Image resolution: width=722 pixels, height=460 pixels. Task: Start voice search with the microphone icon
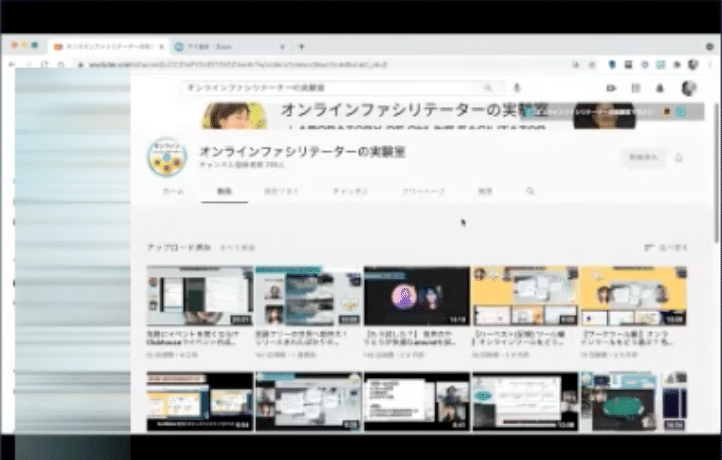pyautogui.click(x=517, y=87)
